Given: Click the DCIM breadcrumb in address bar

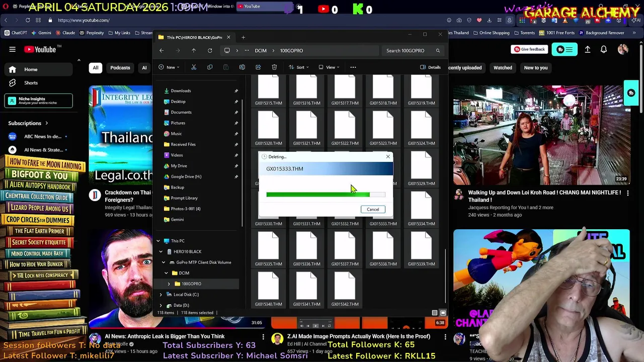Looking at the screenshot, I should 261,50.
